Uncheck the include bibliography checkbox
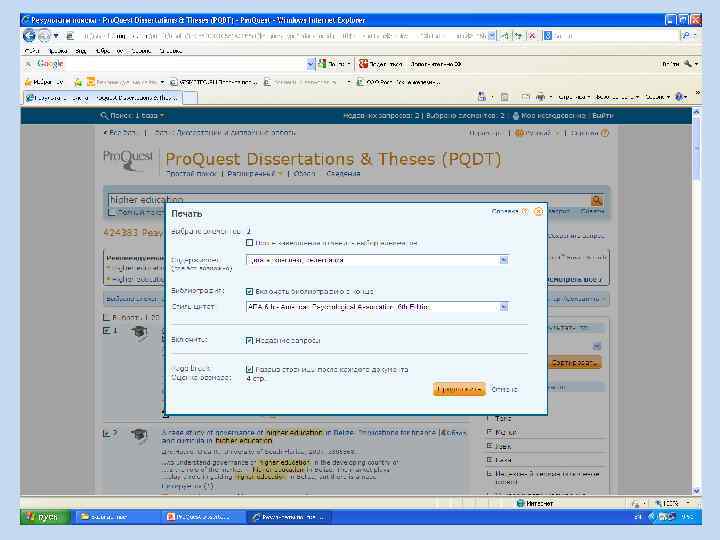 pos(249,292)
